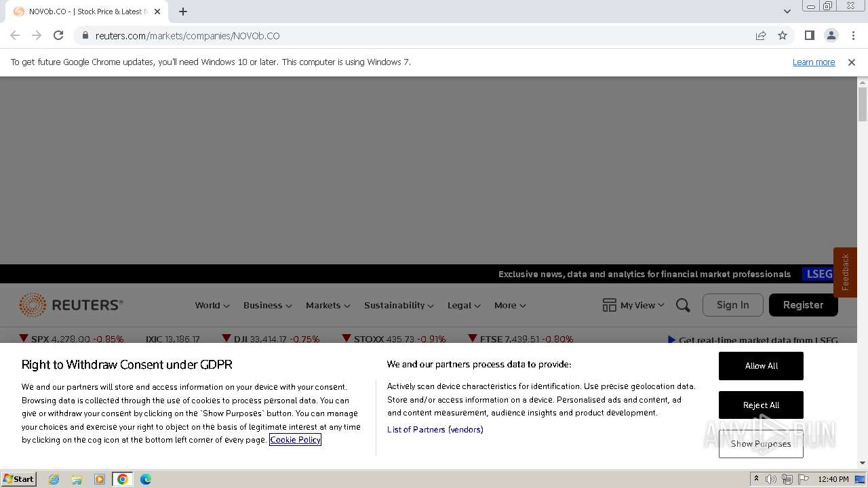Open the Cookie Policy link
The width and height of the screenshot is (868, 488).
coord(295,440)
